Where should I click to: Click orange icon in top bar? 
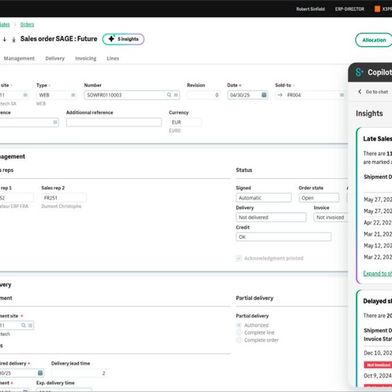pos(377,9)
